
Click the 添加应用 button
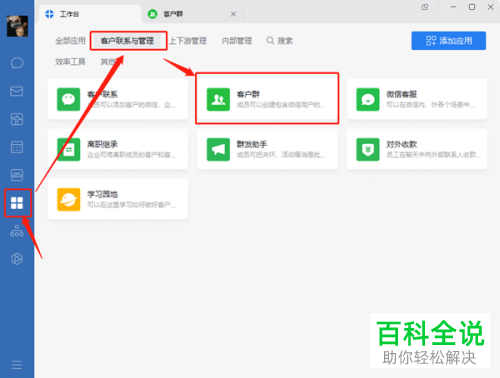[449, 41]
